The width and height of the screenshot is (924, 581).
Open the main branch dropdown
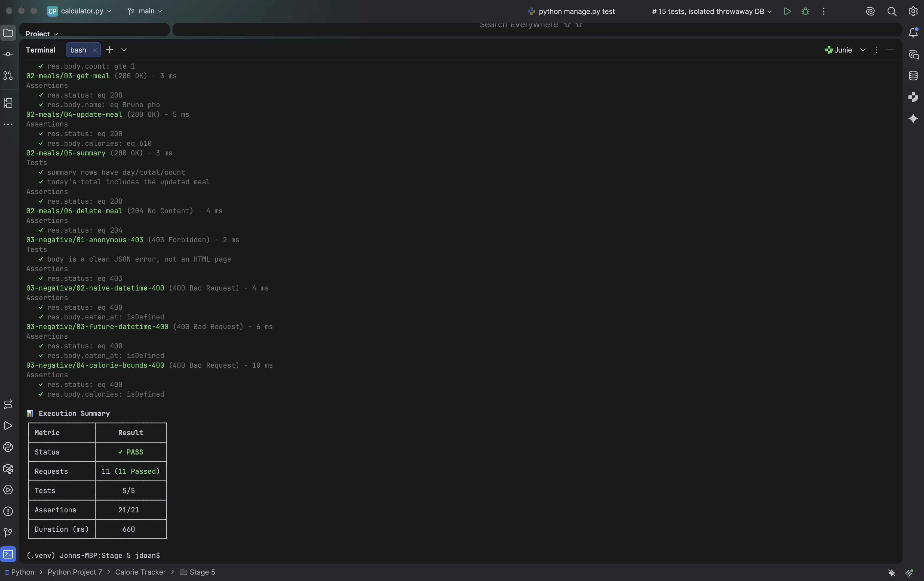(x=145, y=11)
